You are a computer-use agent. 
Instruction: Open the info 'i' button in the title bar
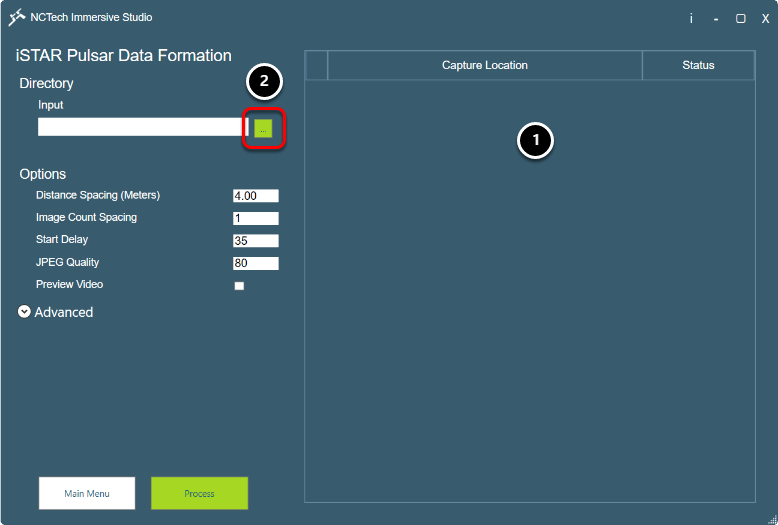[x=691, y=18]
